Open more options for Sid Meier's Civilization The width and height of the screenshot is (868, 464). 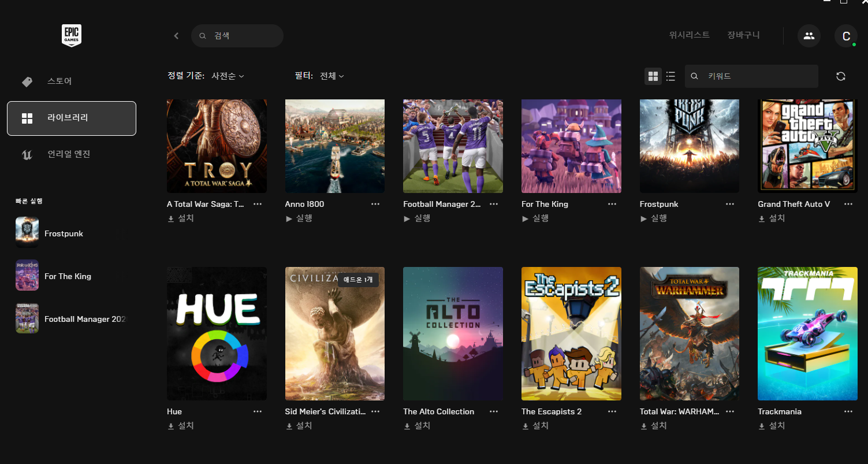[375, 411]
